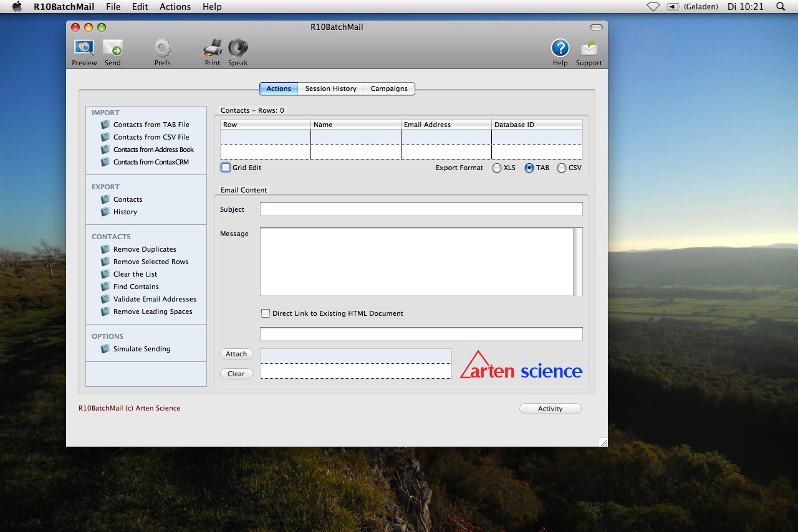Screen dimensions: 798x532
Task: Click the Activity button
Action: pyautogui.click(x=550, y=409)
